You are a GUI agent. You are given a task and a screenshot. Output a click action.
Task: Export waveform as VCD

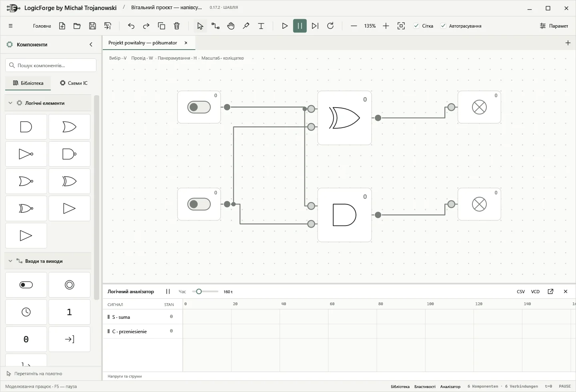(x=535, y=292)
